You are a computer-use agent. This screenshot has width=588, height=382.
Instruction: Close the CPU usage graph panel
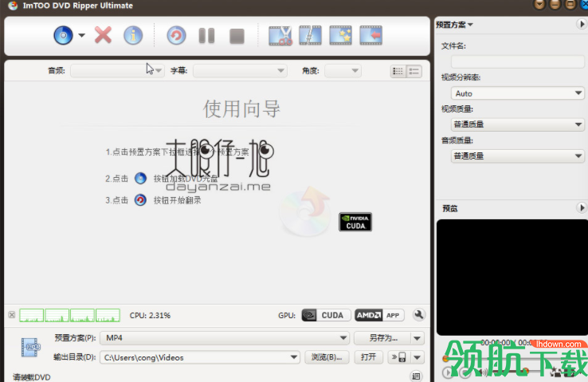point(12,315)
